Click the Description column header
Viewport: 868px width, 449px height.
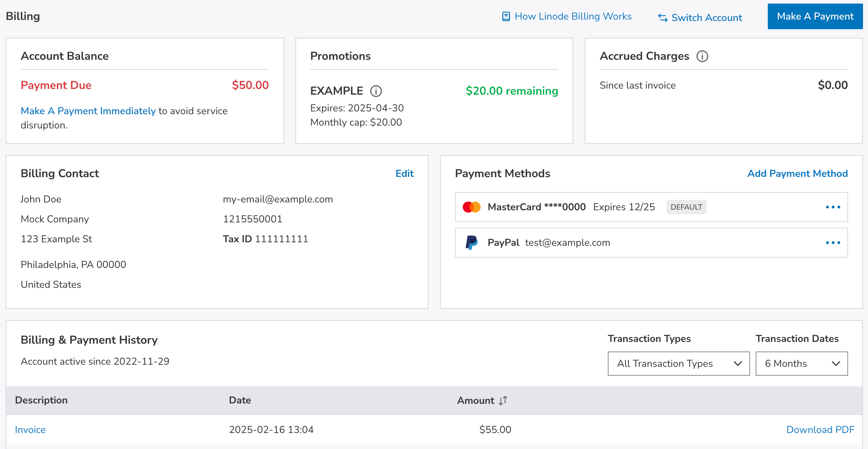[x=41, y=400]
